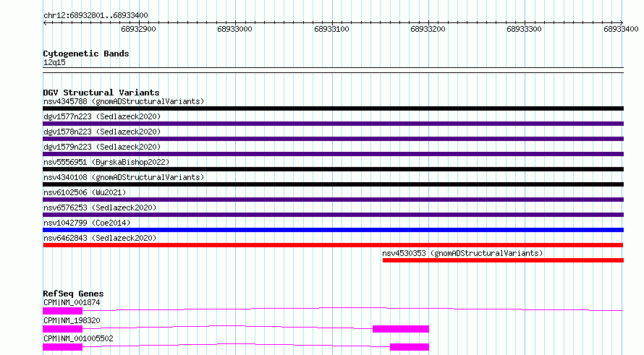644x355 pixels.
Task: Select the purple bar under dgv1577n223
Action: [333, 124]
